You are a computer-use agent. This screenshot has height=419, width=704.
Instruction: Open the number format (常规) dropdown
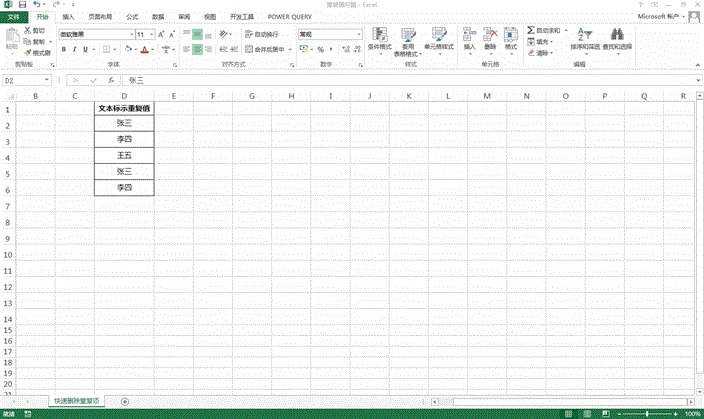(x=358, y=34)
